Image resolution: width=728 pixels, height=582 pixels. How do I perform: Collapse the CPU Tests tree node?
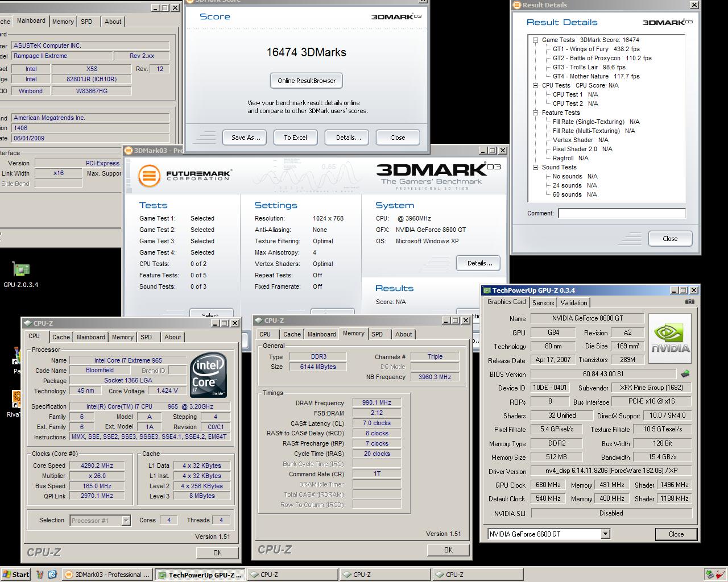pyautogui.click(x=535, y=86)
